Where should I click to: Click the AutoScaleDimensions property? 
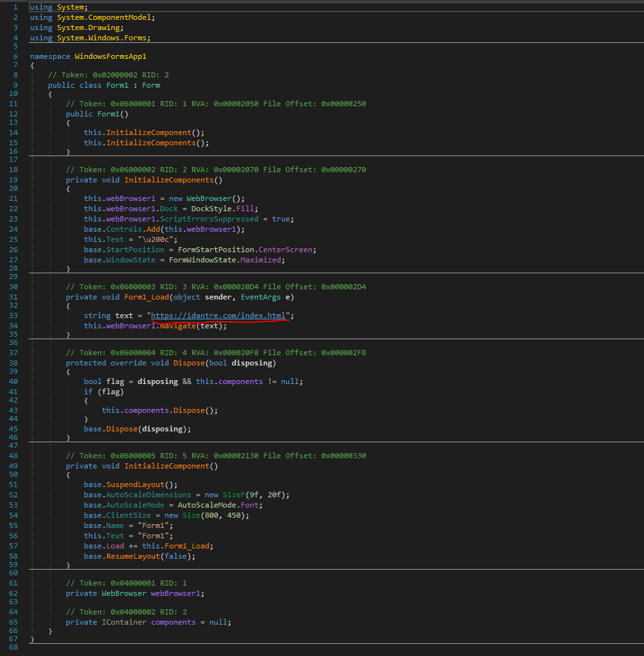(149, 495)
